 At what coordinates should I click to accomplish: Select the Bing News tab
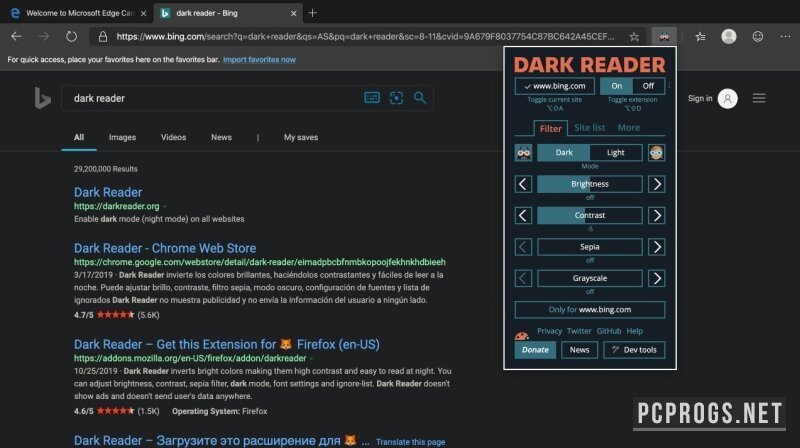click(x=221, y=137)
